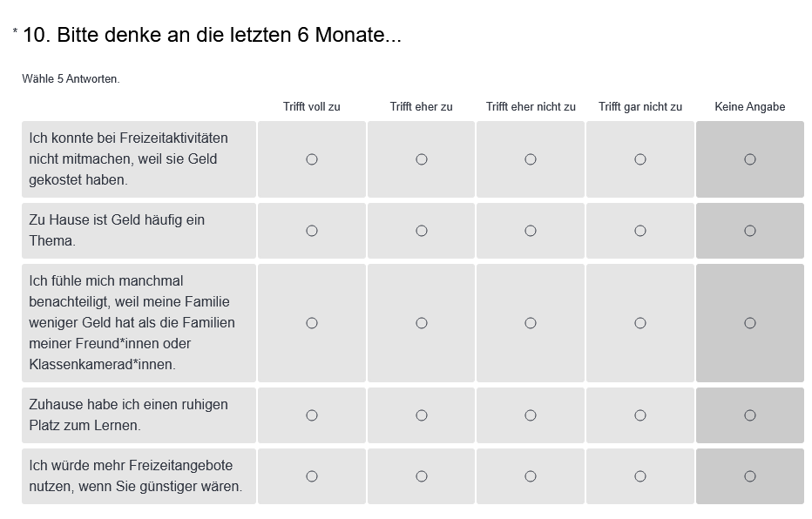Select 'Trifft voll zu' for 'ruhigen Platz zum Lernen'
The height and width of the screenshot is (519, 812).
tap(312, 415)
